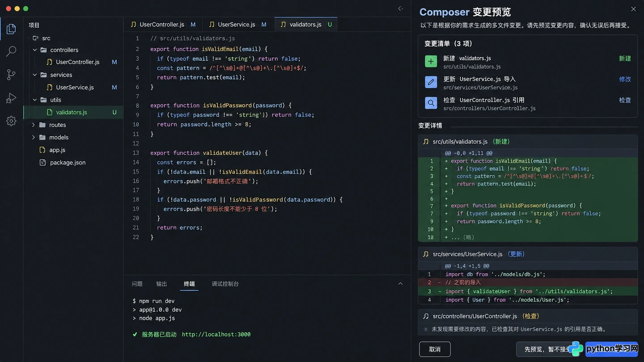Click the src/services/UserService.js （更新） diff header
644x362 pixels.
(x=528, y=254)
